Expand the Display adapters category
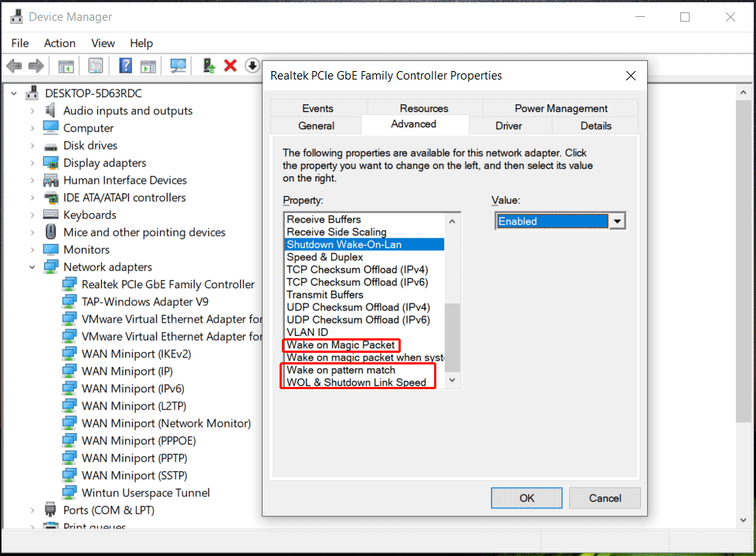The width and height of the screenshot is (756, 556). pos(32,163)
